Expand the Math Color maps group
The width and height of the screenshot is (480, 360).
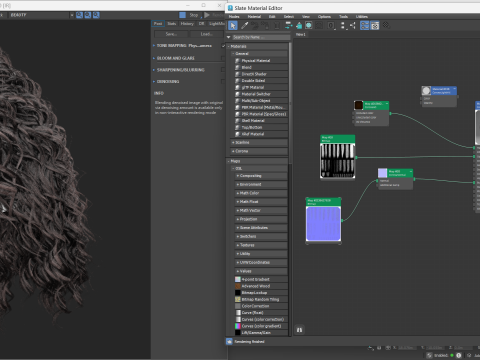click(x=261, y=193)
